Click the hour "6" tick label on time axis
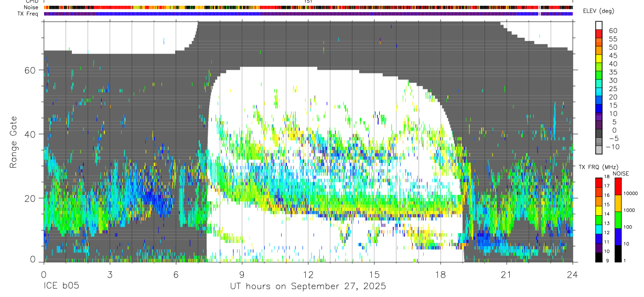644x297 pixels. pos(176,274)
